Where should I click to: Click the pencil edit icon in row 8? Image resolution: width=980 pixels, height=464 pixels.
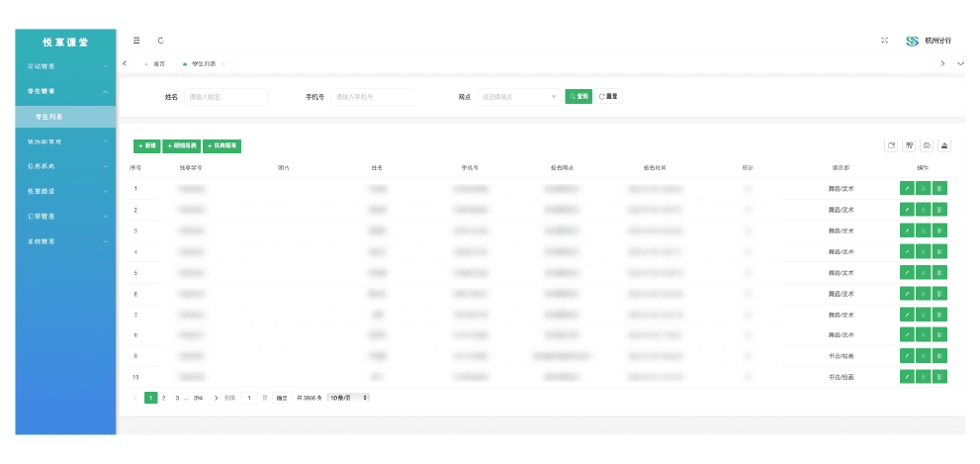click(907, 334)
